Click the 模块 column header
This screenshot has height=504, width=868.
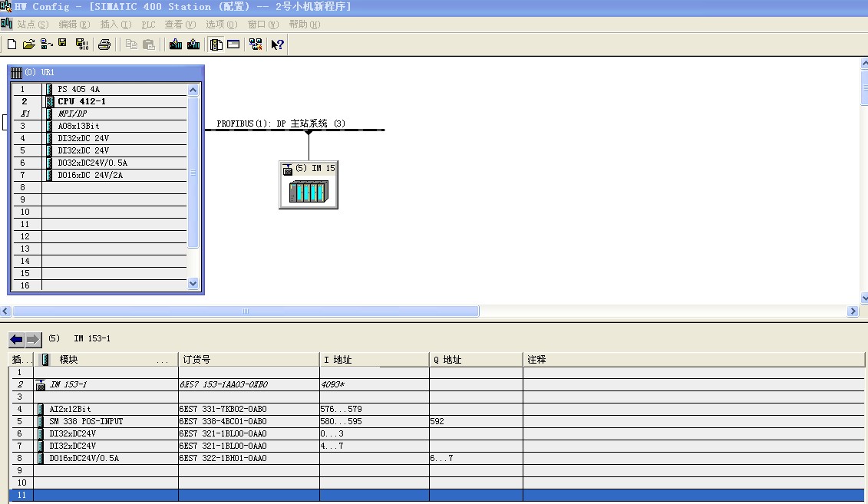[106, 360]
